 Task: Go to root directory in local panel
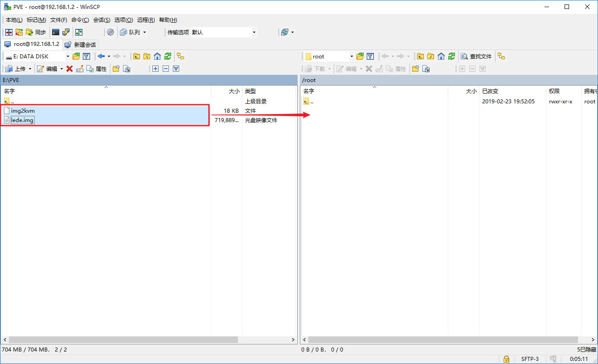[147, 57]
